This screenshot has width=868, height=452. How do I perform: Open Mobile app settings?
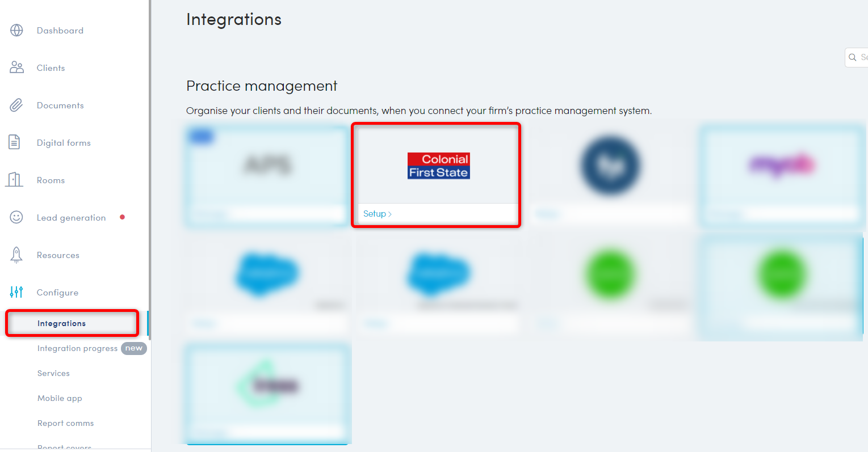click(x=60, y=398)
